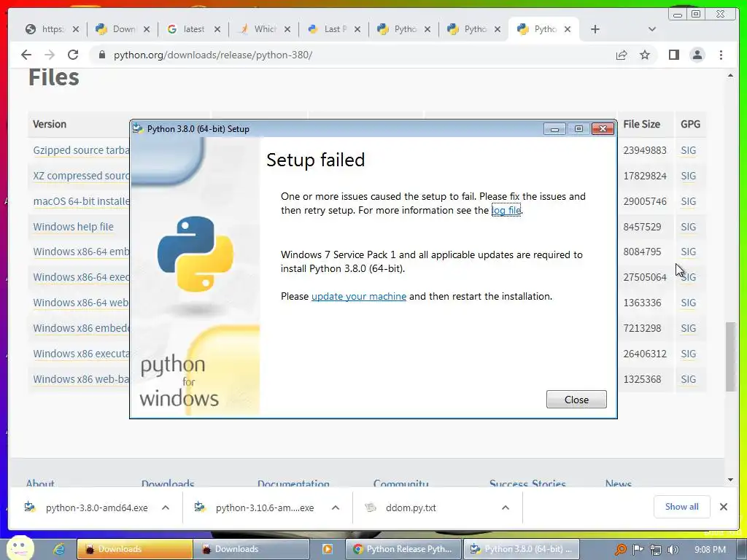Viewport: 747px width, 560px height.
Task: Click the Setup dialog title bar icon
Action: point(138,128)
